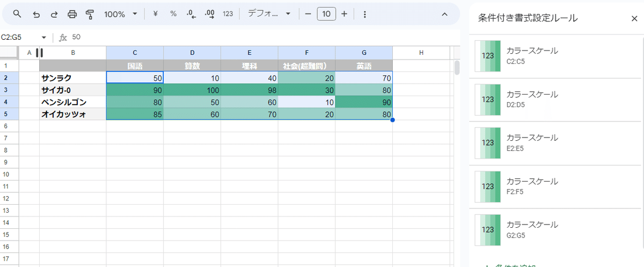Image resolution: width=644 pixels, height=267 pixels.
Task: Increase font size with plus button
Action: 344,14
